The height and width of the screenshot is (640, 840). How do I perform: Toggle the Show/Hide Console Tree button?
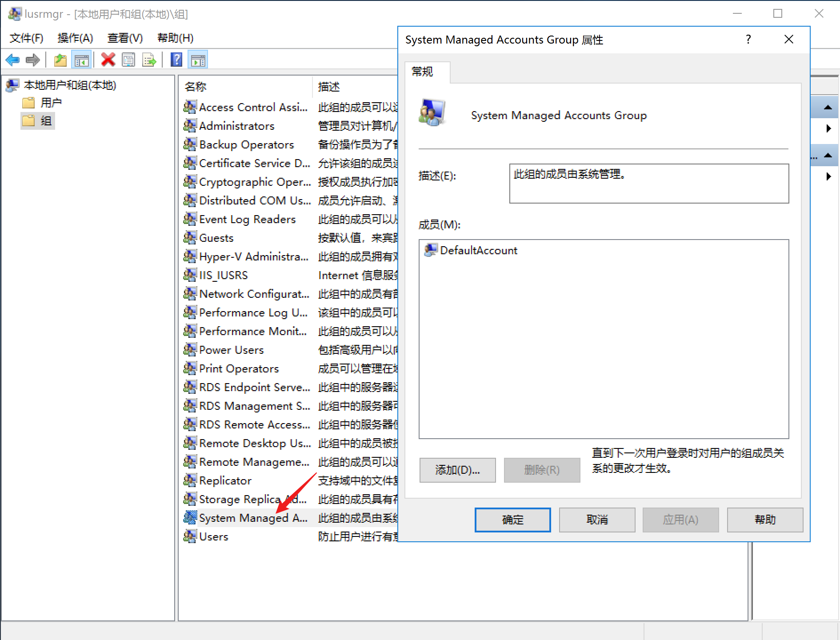coord(82,60)
